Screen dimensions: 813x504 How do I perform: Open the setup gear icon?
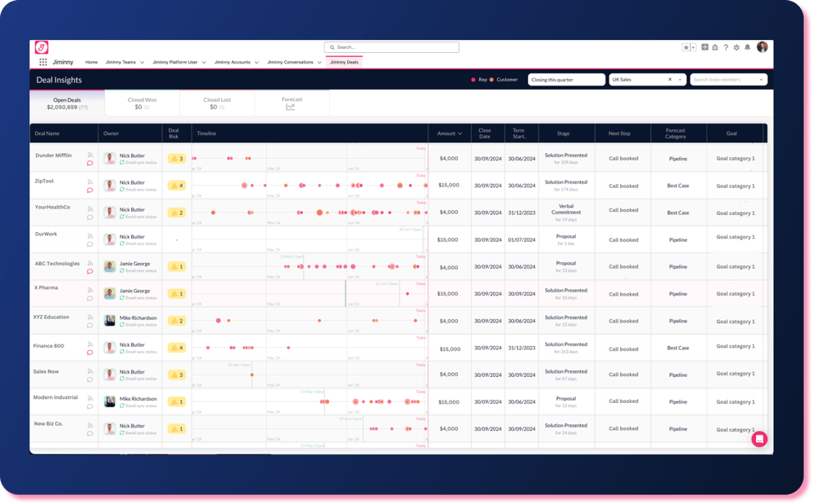pos(736,47)
